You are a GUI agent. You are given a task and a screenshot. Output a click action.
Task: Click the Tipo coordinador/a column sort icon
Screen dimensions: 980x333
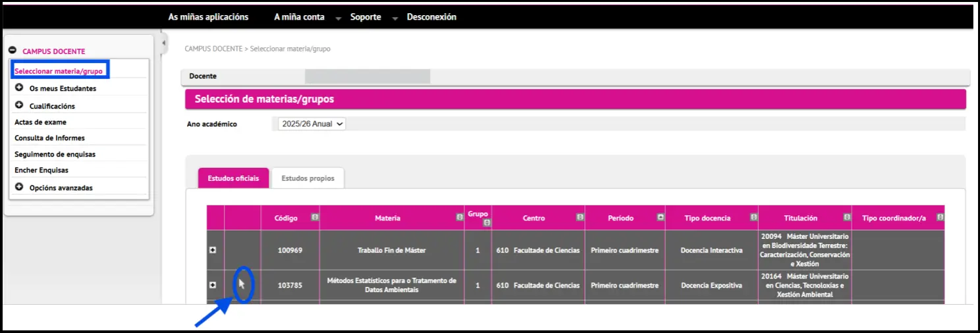(x=940, y=217)
